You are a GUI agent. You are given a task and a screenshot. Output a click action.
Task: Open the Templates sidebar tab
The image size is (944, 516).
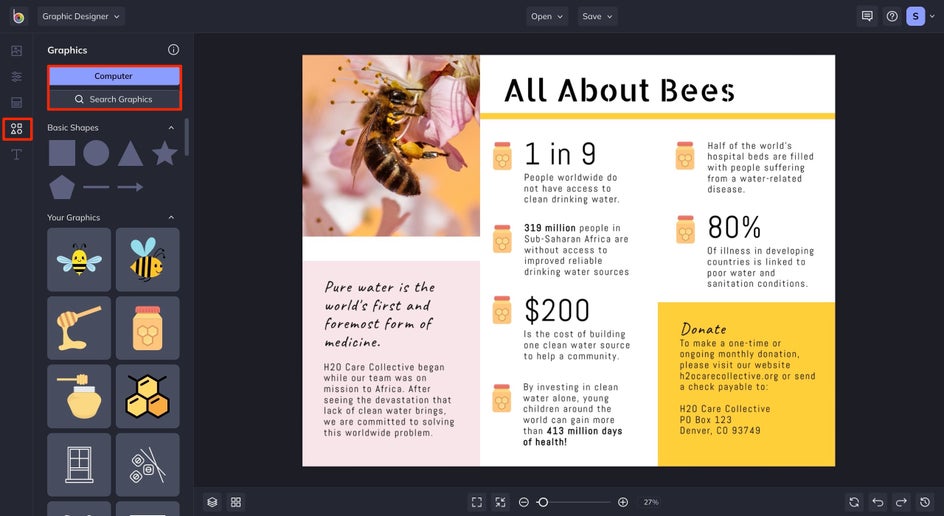pyautogui.click(x=17, y=102)
